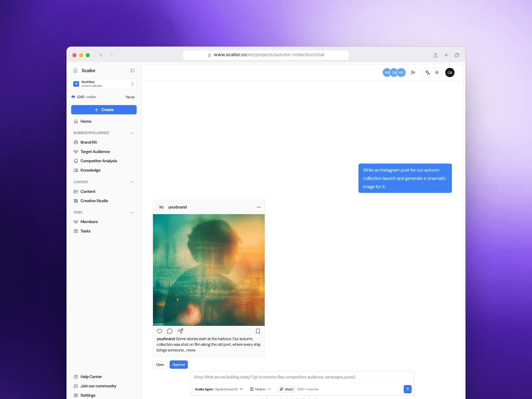Click the YO avatar on post card

161,207
